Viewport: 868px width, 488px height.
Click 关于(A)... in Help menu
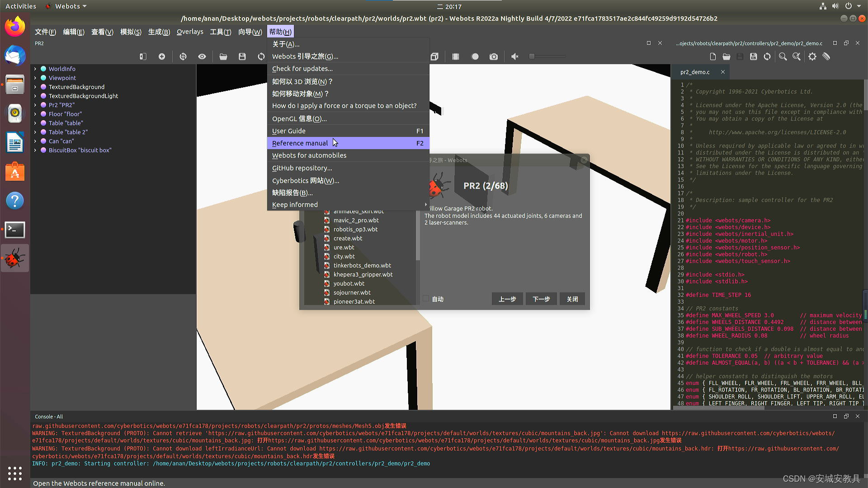tap(348, 44)
